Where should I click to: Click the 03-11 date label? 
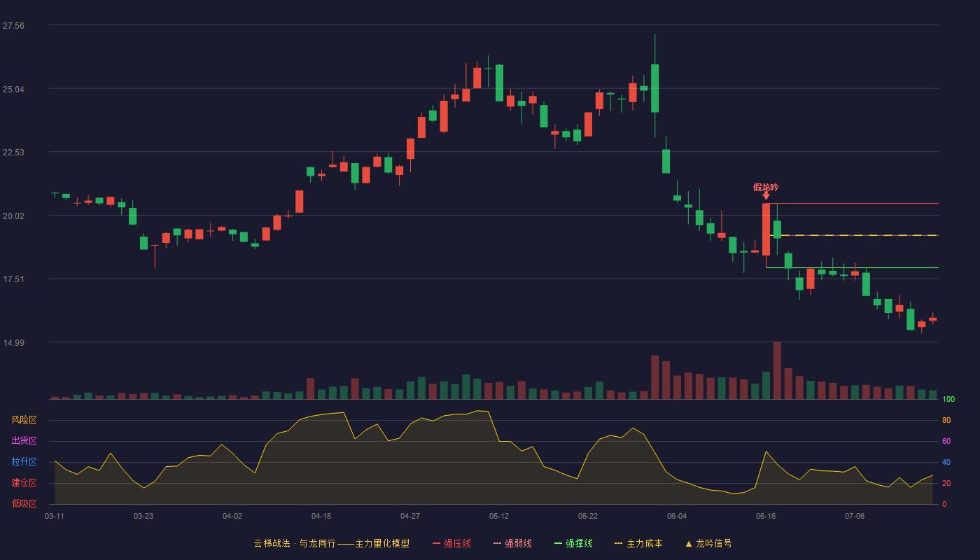coord(55,516)
